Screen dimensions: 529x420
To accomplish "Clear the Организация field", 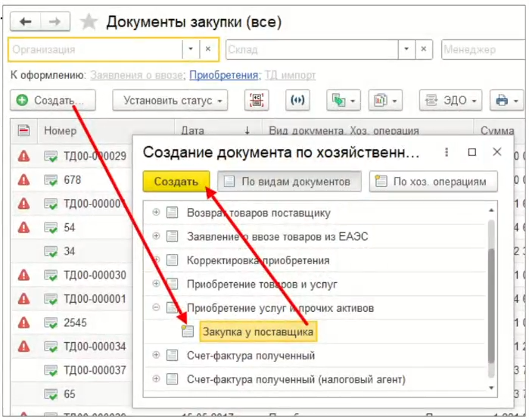I will coord(208,49).
